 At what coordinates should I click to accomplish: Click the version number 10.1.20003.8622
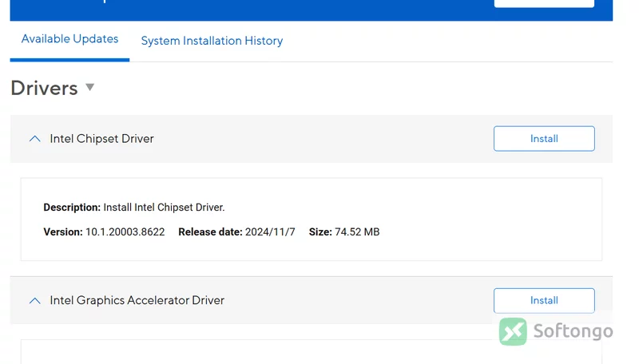coord(125,232)
